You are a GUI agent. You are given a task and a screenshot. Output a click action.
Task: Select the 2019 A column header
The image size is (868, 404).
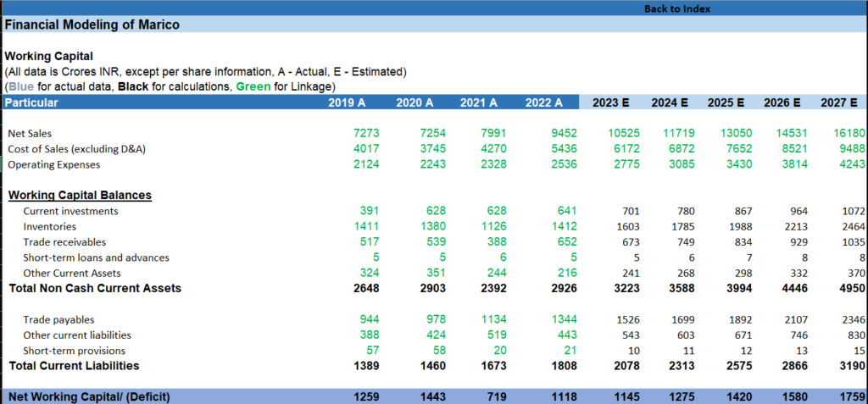347,102
